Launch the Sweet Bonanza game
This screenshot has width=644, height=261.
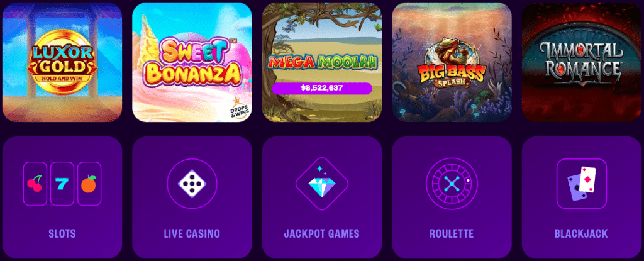tap(192, 62)
